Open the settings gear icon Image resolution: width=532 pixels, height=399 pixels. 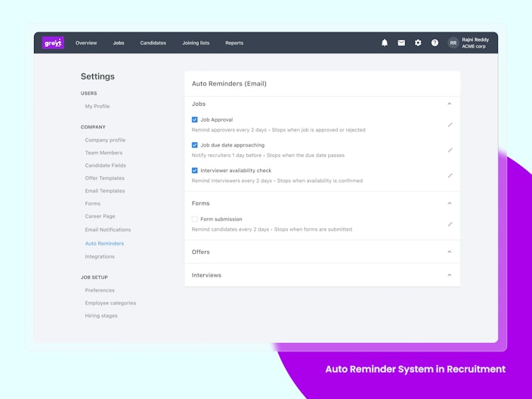point(418,43)
